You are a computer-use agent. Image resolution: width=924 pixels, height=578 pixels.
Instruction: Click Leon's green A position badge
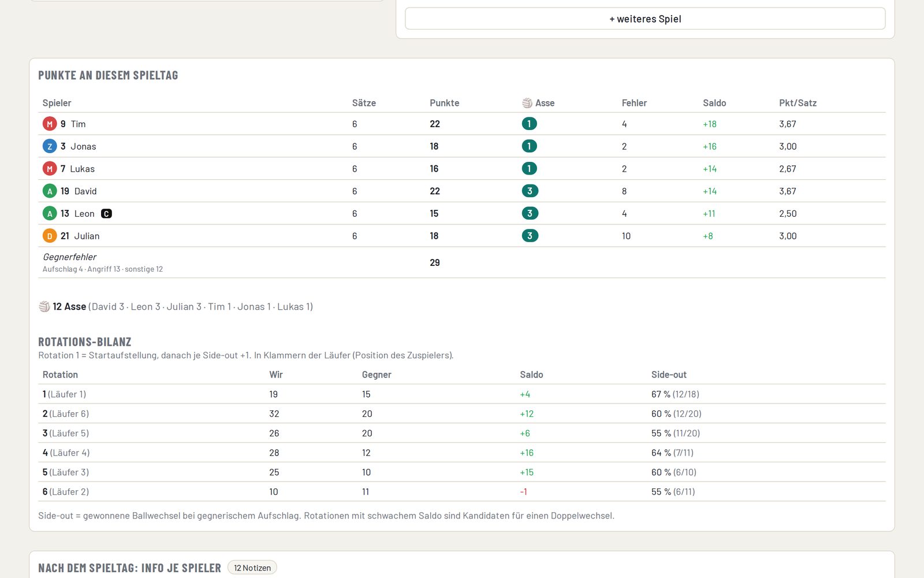click(50, 213)
